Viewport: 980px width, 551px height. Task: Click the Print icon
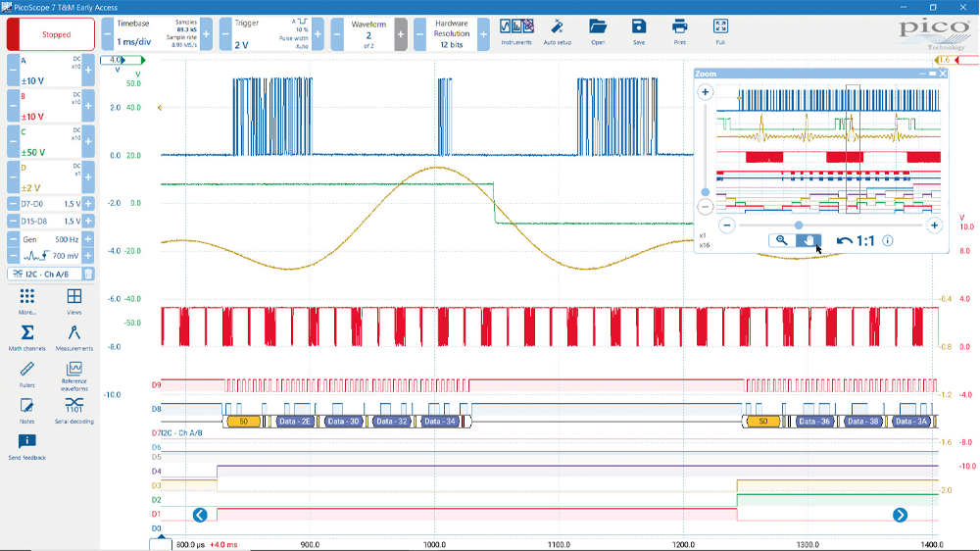point(679,32)
